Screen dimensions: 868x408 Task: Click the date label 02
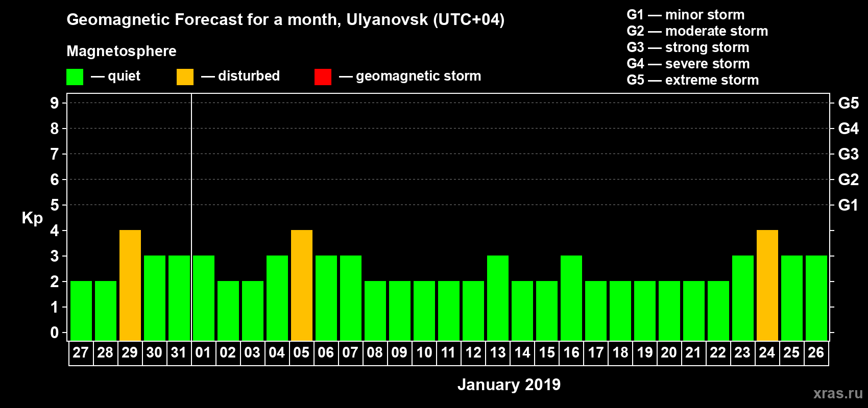[x=228, y=353]
